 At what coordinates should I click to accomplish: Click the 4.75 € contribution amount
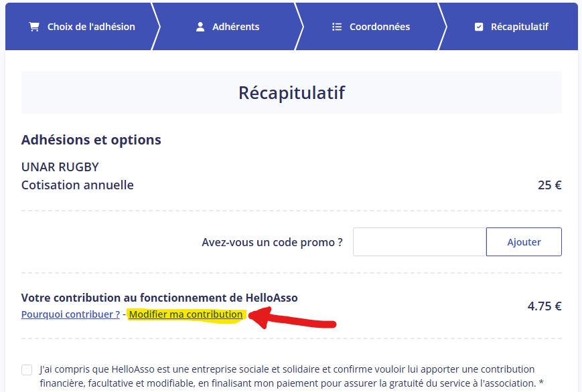tap(544, 306)
